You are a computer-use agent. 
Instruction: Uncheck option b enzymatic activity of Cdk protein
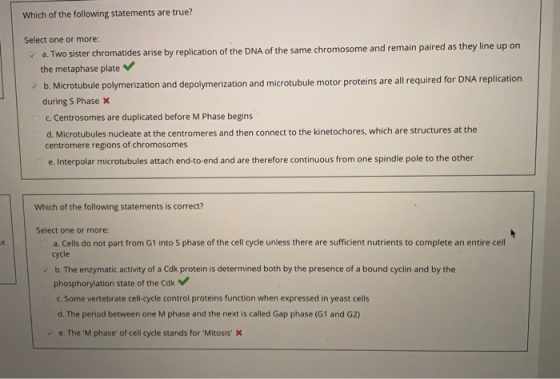(46, 270)
